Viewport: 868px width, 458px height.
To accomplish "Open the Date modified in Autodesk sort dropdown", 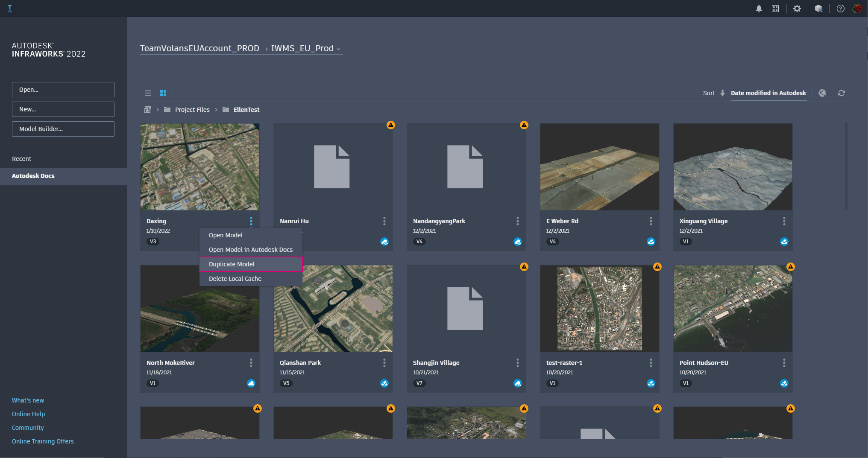I will 768,93.
